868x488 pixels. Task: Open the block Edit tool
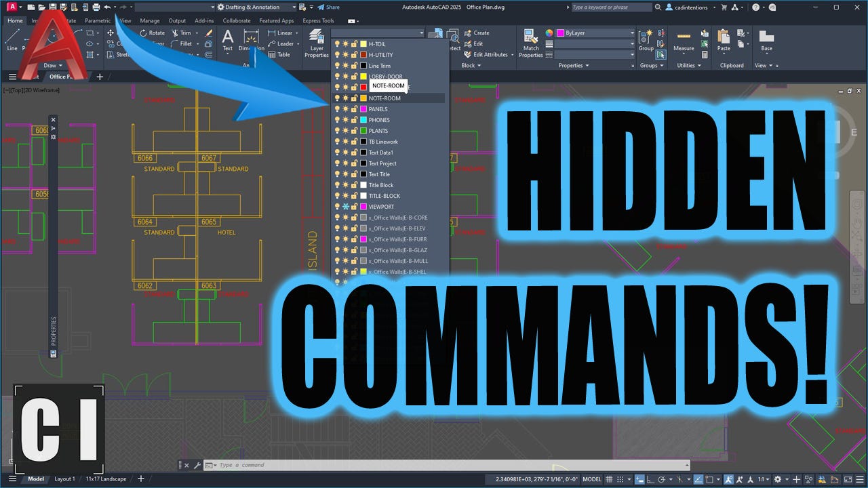[x=473, y=44]
